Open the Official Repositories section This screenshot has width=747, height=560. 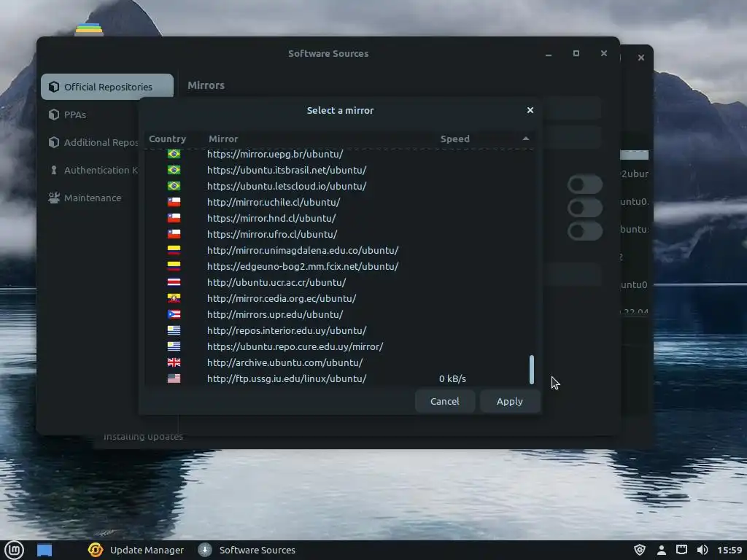(x=107, y=87)
